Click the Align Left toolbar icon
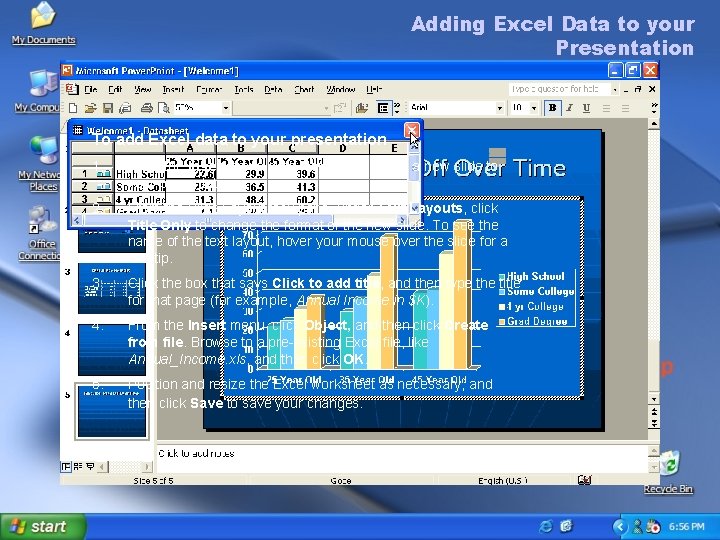 tap(607, 108)
